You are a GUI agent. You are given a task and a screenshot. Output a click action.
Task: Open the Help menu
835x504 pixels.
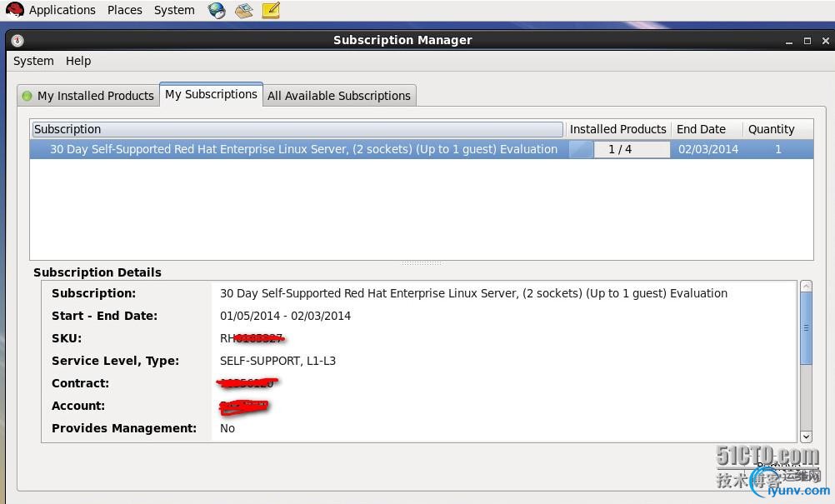click(x=78, y=61)
